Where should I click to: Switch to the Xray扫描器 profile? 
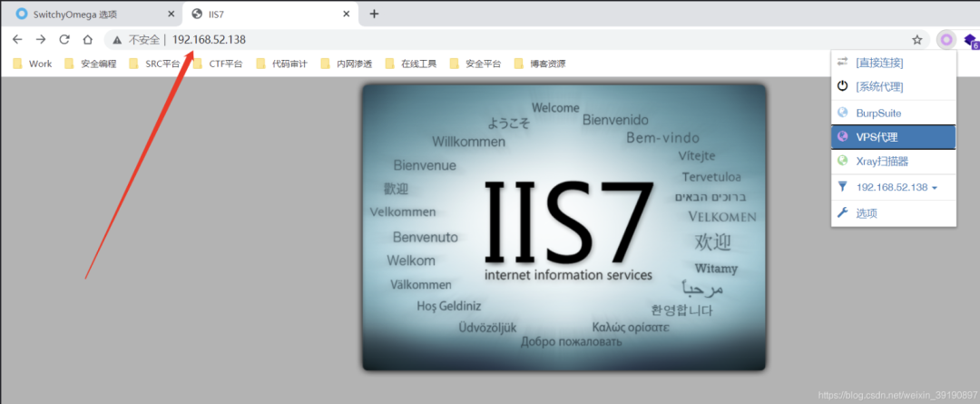(894, 162)
